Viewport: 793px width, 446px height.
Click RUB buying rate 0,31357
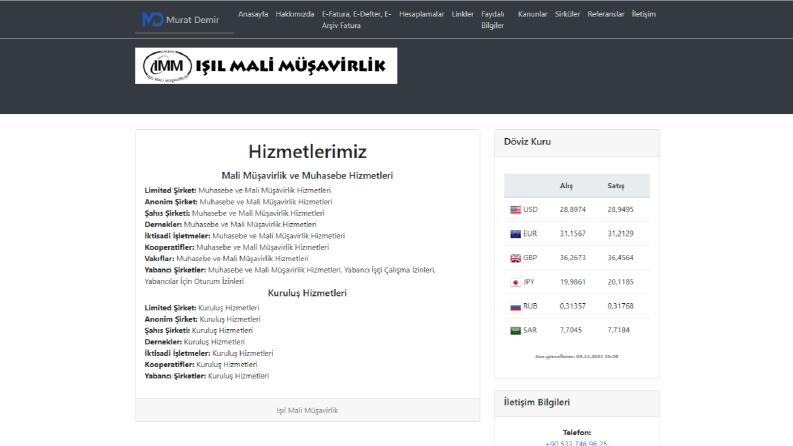click(572, 306)
